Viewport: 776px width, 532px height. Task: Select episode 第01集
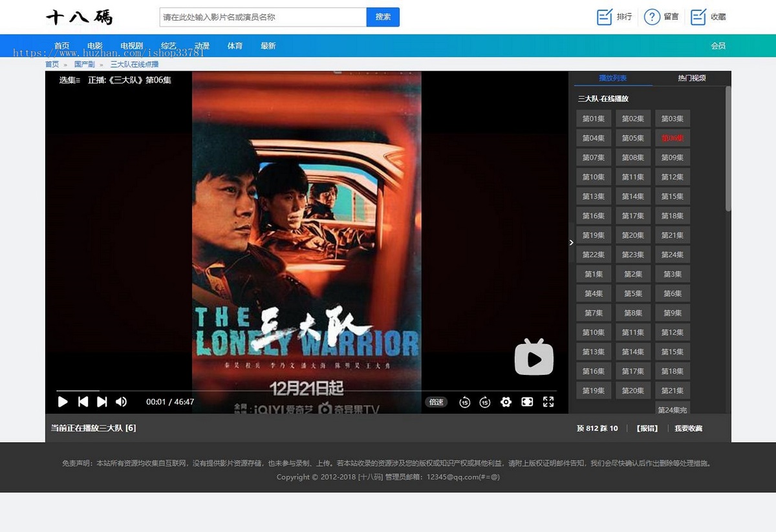coord(594,118)
